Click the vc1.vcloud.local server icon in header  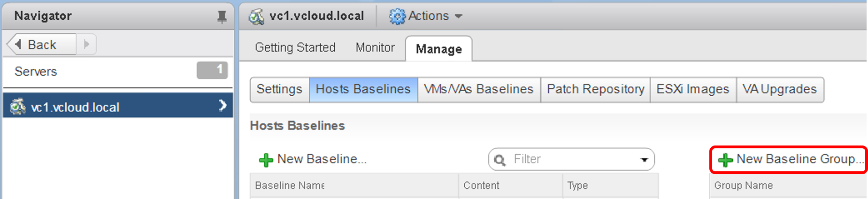point(256,16)
